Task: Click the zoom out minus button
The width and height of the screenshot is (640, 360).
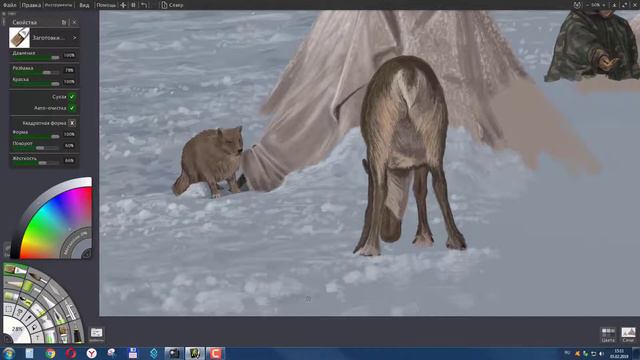Action: (x=588, y=5)
